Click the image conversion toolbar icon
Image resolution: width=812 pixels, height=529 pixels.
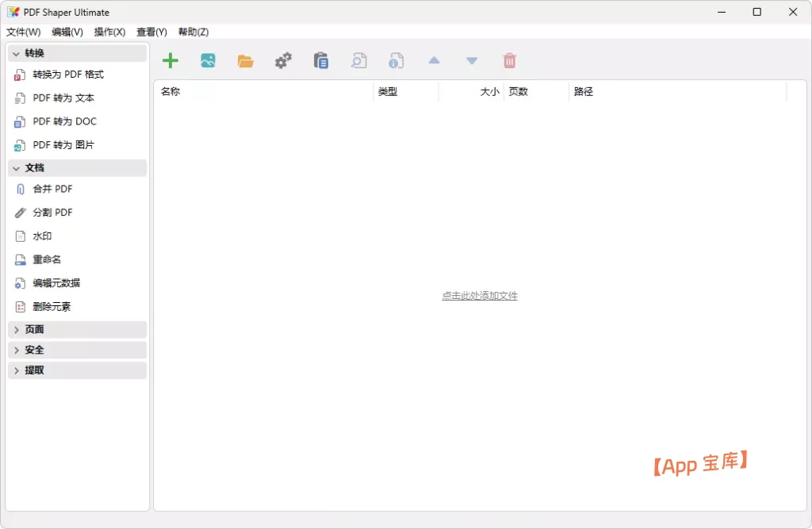208,60
